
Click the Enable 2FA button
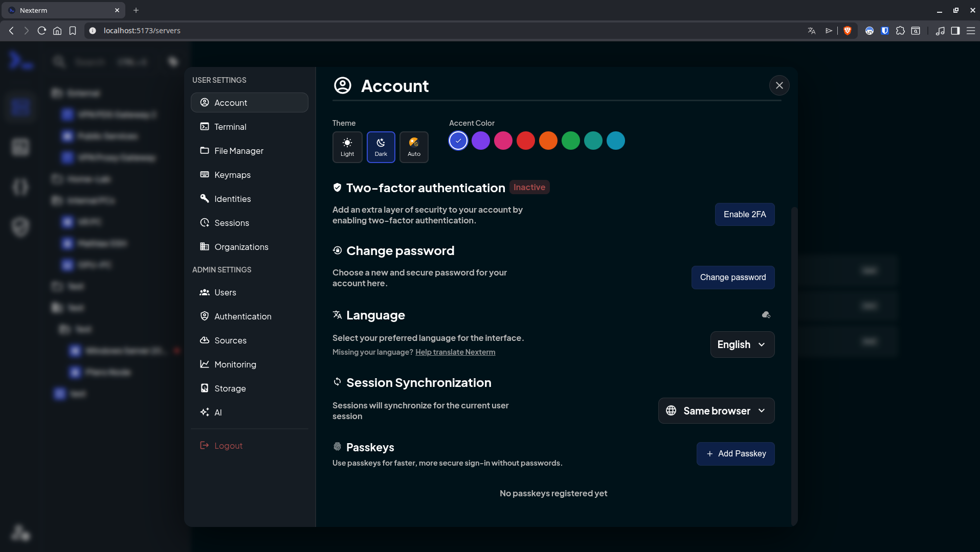744,214
